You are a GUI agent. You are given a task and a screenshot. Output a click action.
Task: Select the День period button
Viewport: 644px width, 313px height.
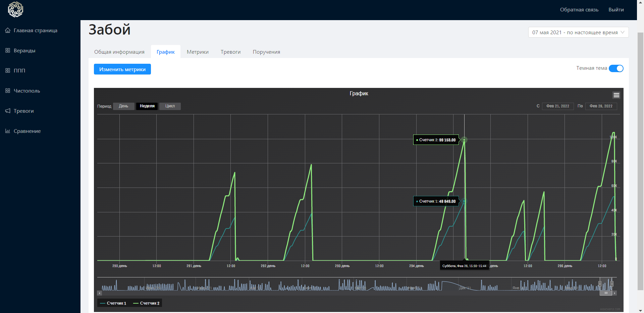point(123,106)
